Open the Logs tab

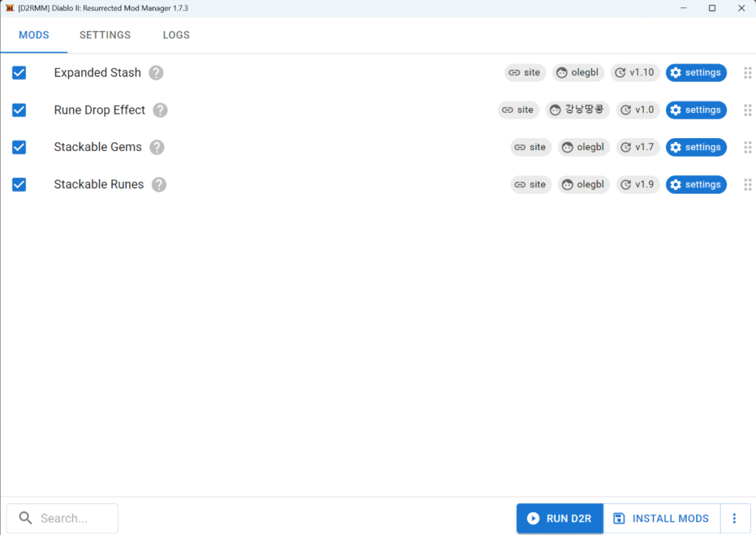click(176, 35)
